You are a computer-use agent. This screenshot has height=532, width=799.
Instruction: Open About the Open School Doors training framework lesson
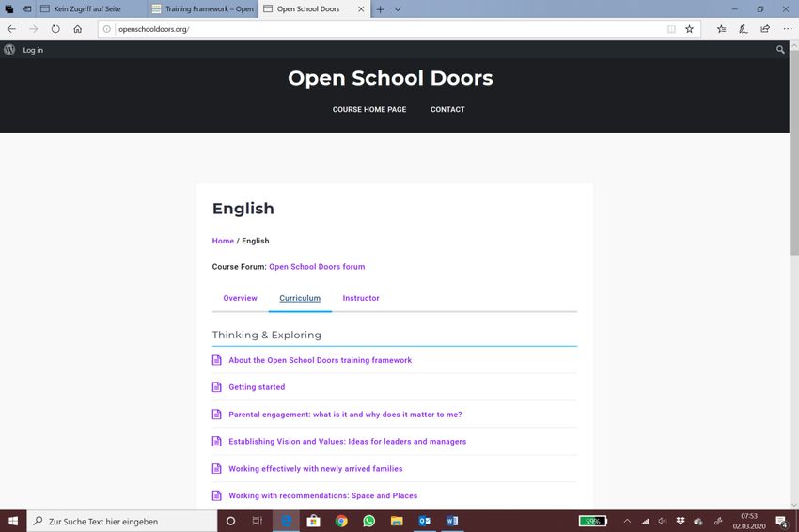pyautogui.click(x=320, y=360)
